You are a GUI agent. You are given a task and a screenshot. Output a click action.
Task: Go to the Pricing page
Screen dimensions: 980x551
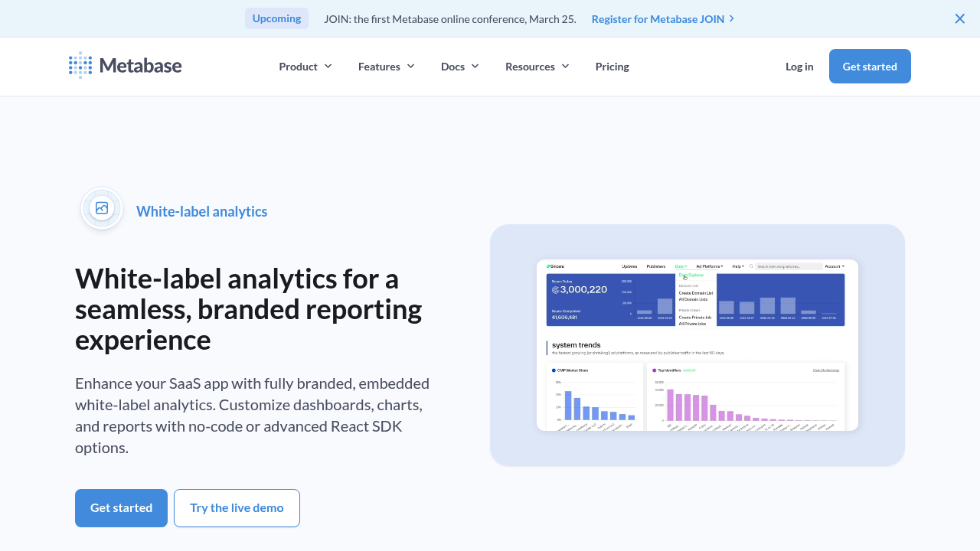click(612, 67)
